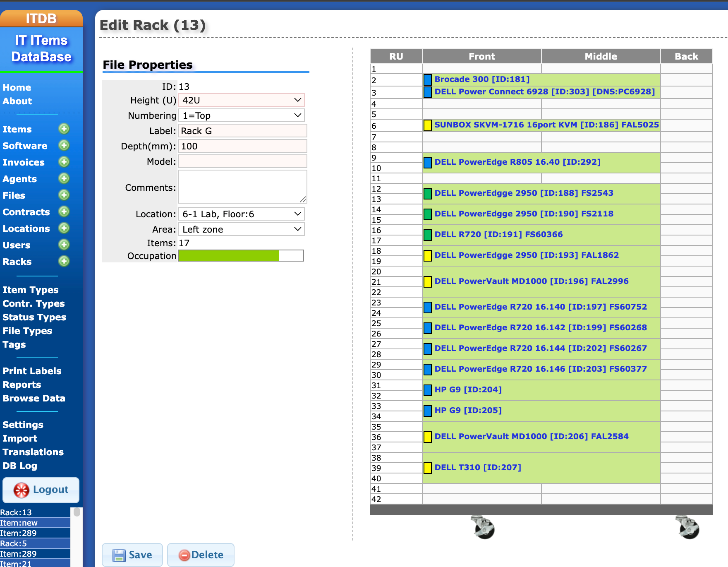
Task: Go to Home in the sidebar
Action: tap(17, 87)
